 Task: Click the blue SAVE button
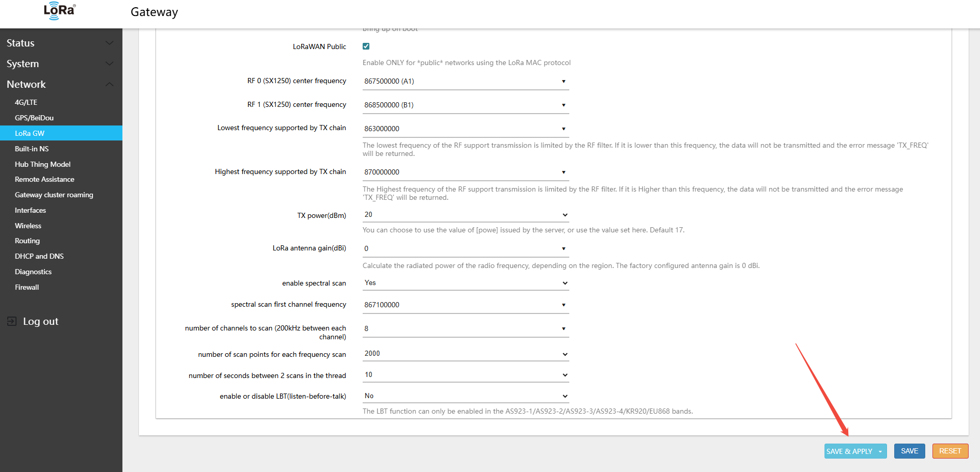click(x=909, y=451)
